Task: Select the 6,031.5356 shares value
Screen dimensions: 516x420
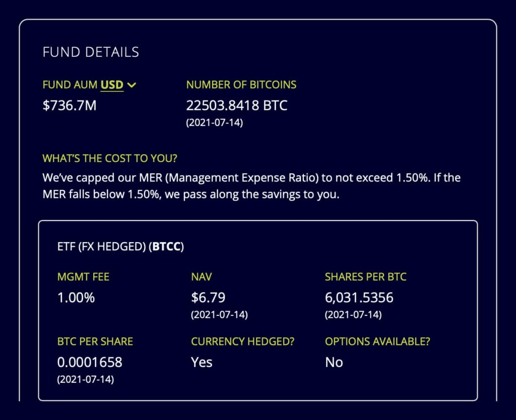Action: (x=359, y=298)
